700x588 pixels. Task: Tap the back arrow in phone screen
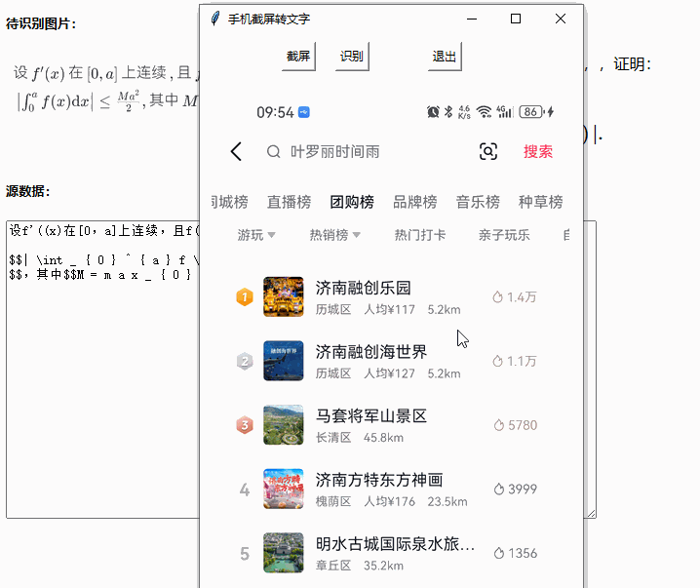[x=236, y=152]
